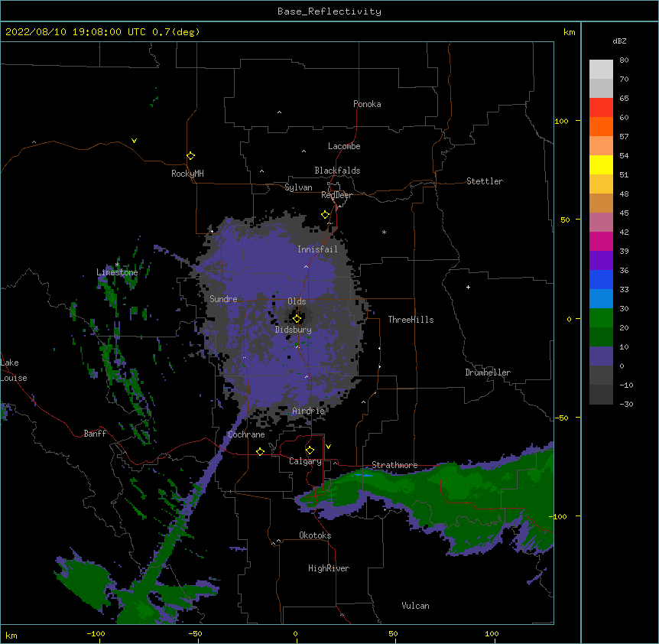Click the yellow v marker northwest of RockyMH
659x644 pixels.
(134, 141)
